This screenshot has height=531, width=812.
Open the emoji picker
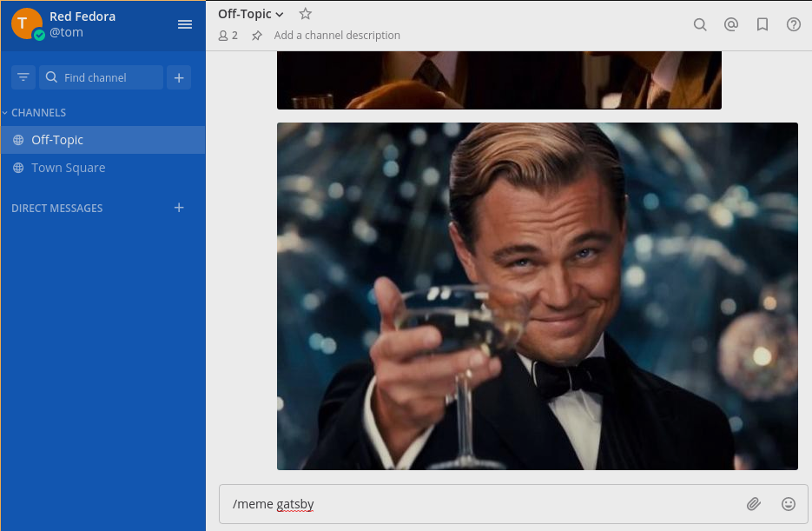(789, 504)
